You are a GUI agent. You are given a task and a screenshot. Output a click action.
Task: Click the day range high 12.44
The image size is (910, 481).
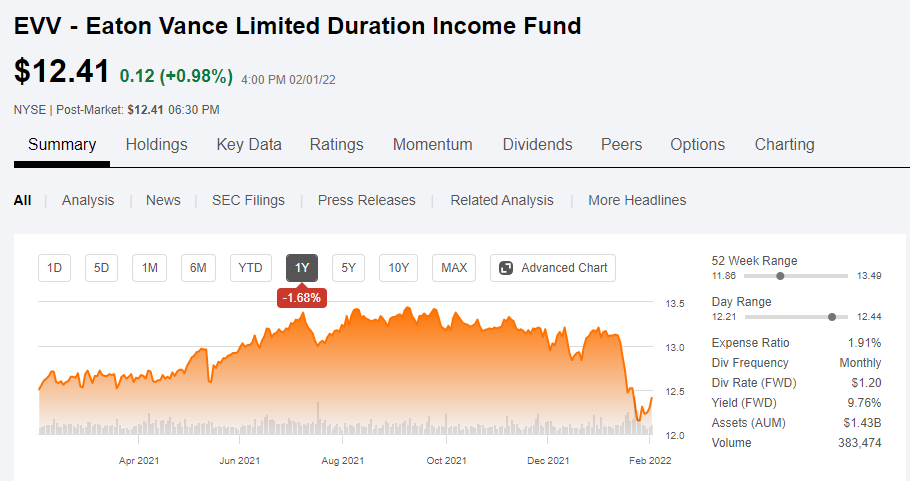(869, 317)
